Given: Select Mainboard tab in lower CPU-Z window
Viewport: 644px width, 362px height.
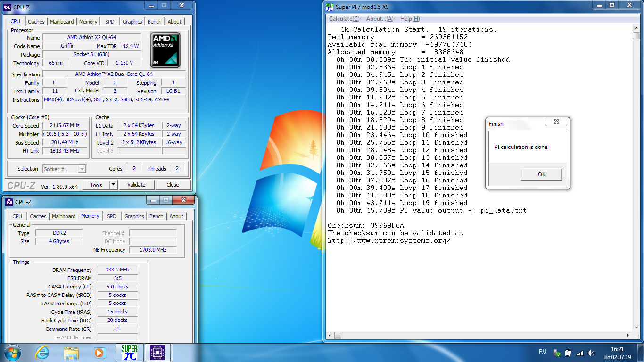Looking at the screenshot, I should click(64, 216).
